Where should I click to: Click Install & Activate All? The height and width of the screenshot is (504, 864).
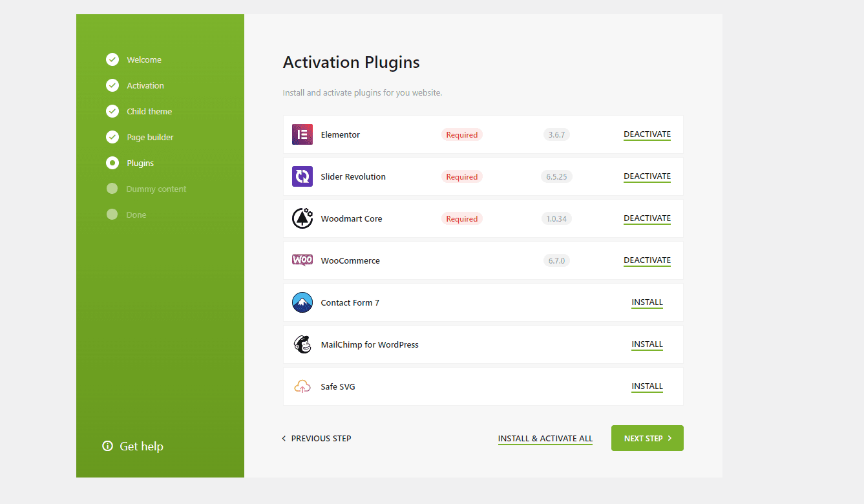545,438
